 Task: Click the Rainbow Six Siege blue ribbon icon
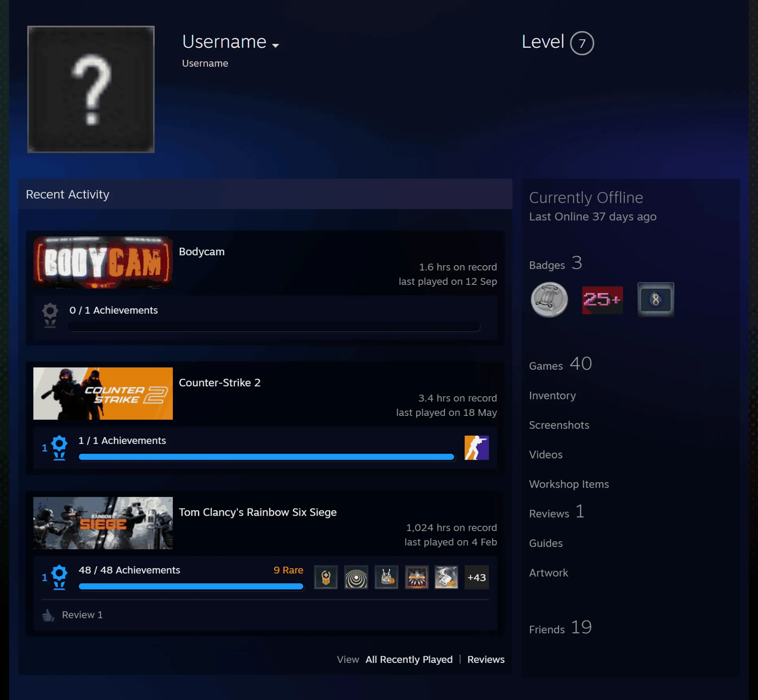pyautogui.click(x=59, y=577)
